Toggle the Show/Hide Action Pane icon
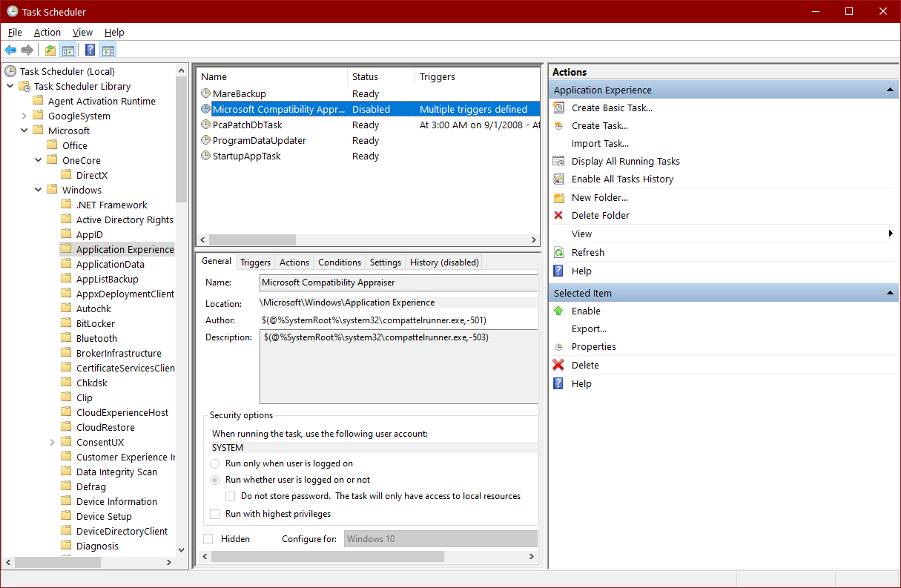Screen dimensions: 901x588 108,50
